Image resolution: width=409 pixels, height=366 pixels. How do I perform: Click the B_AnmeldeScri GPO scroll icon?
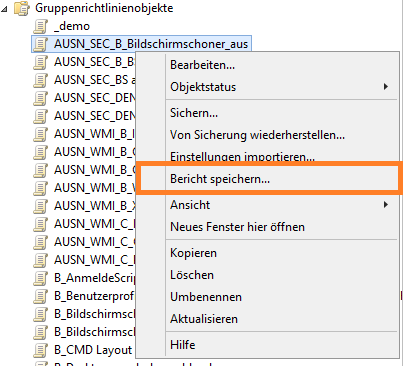click(41, 278)
